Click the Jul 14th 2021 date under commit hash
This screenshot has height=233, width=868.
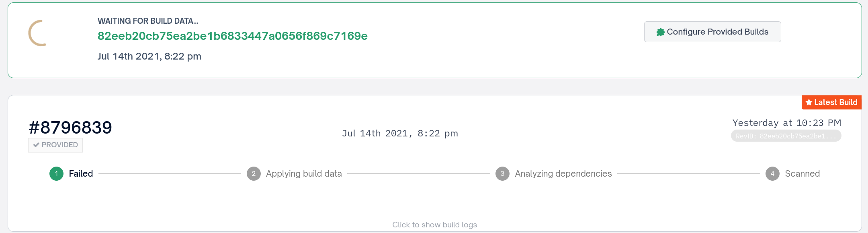point(149,56)
